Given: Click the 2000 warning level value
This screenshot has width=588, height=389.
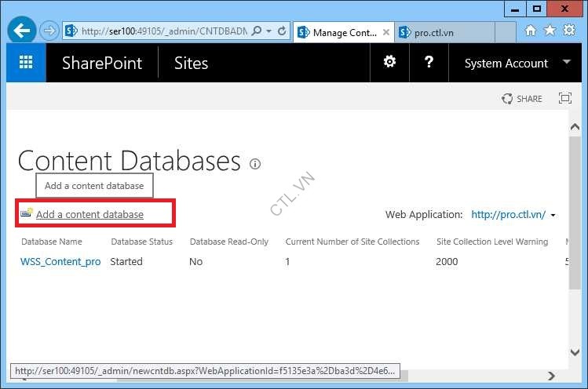Looking at the screenshot, I should click(x=447, y=262).
